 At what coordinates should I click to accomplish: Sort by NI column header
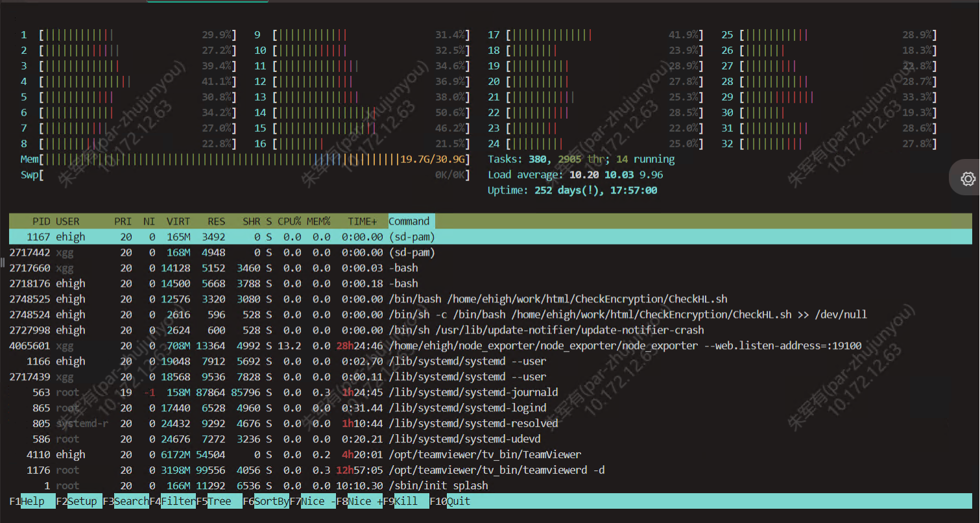coord(149,221)
